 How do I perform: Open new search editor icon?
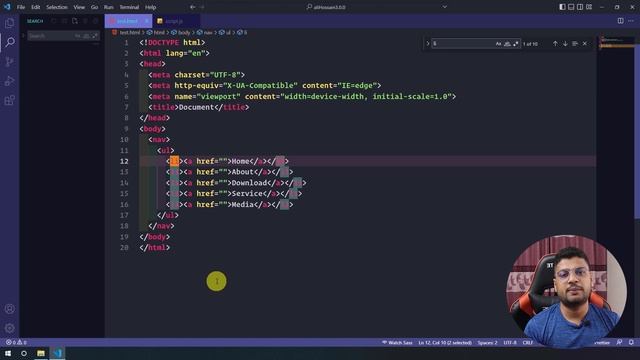coord(75,21)
